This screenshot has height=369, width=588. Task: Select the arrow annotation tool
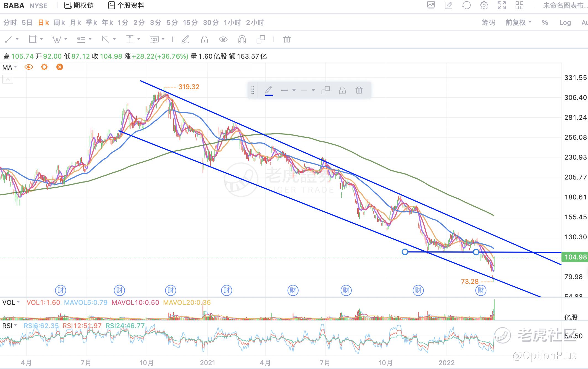pyautogui.click(x=105, y=40)
